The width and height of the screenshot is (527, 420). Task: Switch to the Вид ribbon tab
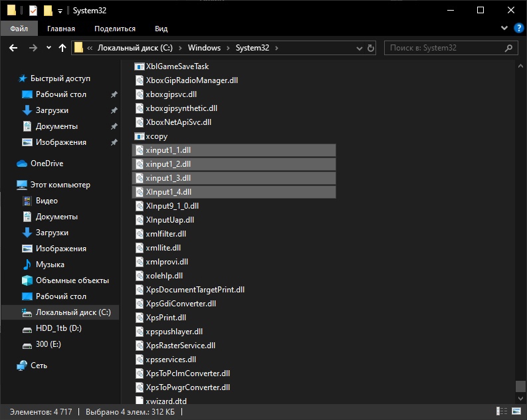[161, 29]
